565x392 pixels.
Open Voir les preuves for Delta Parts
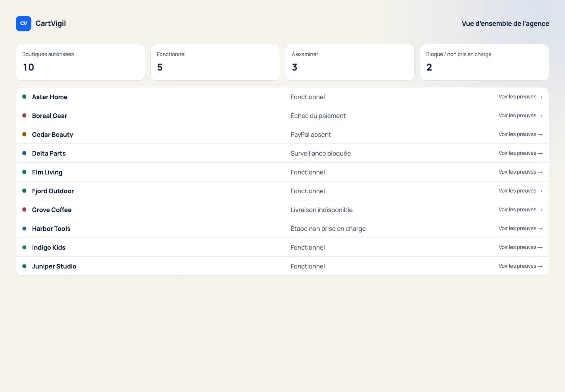point(521,153)
